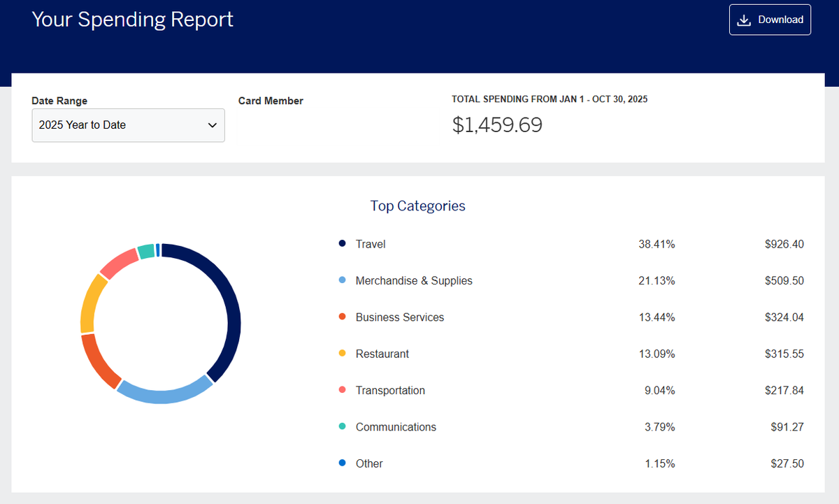
Task: Select the light blue Merchandise & Supplies dot
Action: pyautogui.click(x=342, y=280)
